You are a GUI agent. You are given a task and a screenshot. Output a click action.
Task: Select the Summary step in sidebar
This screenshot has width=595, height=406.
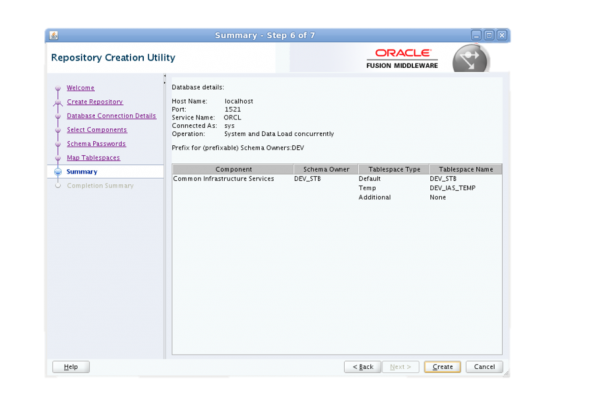coord(82,172)
